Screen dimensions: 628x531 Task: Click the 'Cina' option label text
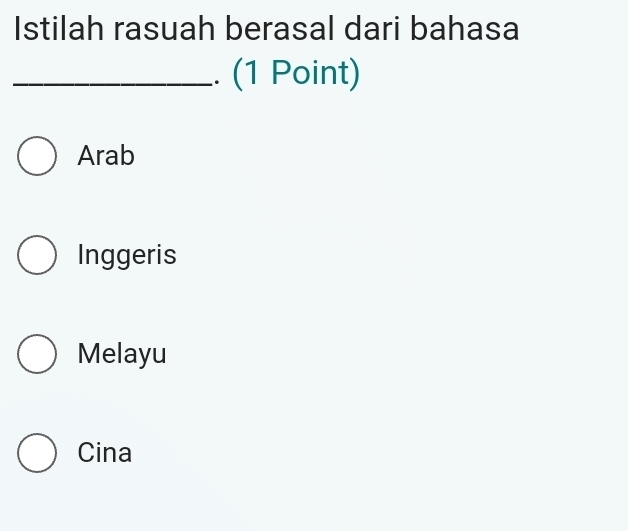pos(105,453)
